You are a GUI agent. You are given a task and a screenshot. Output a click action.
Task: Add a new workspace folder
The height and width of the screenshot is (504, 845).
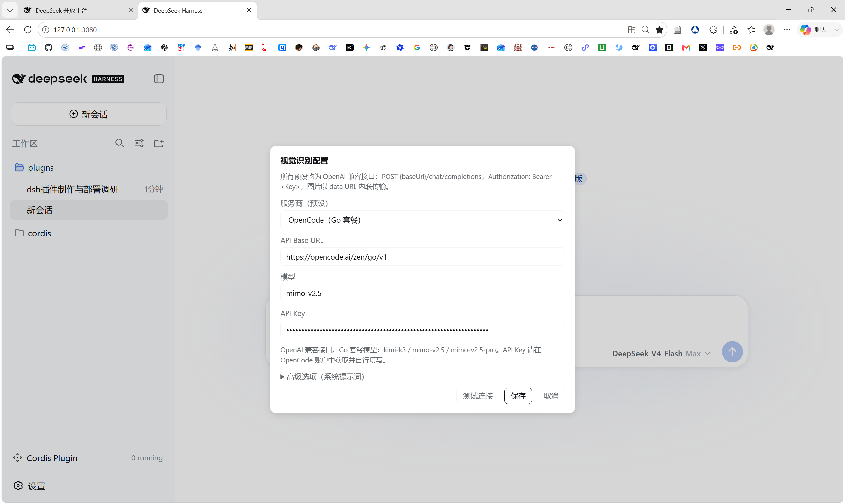point(159,143)
